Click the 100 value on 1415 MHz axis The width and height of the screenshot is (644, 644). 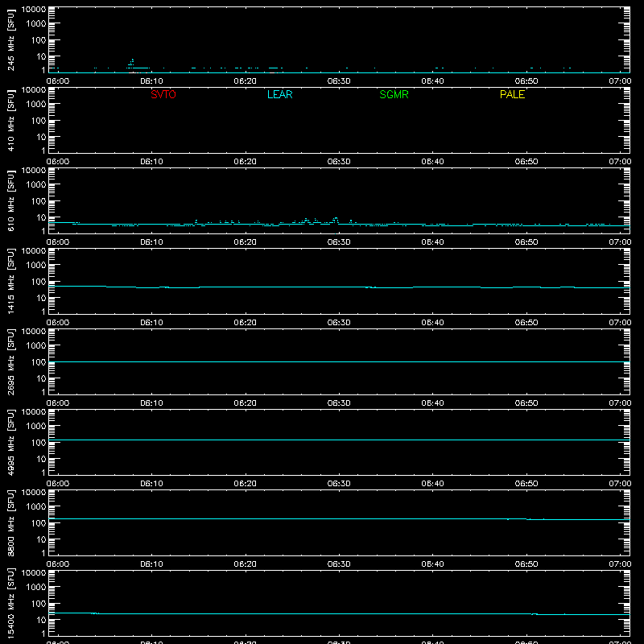click(39, 282)
